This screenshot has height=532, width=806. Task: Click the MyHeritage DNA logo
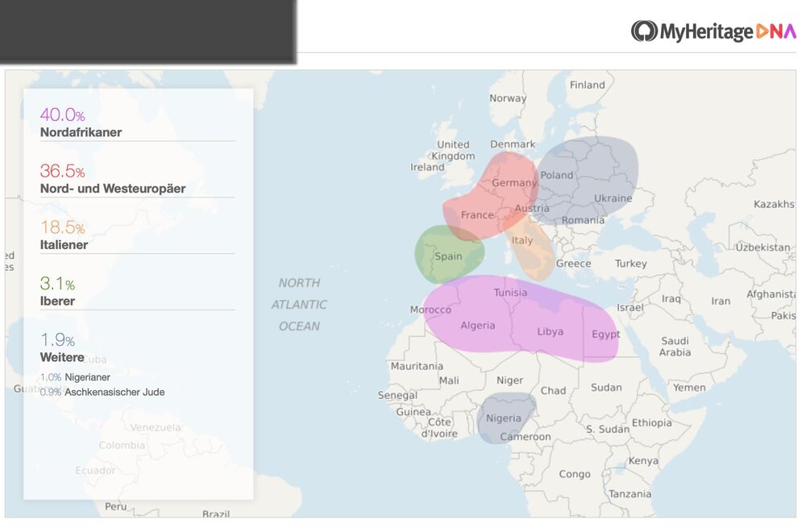click(x=713, y=31)
